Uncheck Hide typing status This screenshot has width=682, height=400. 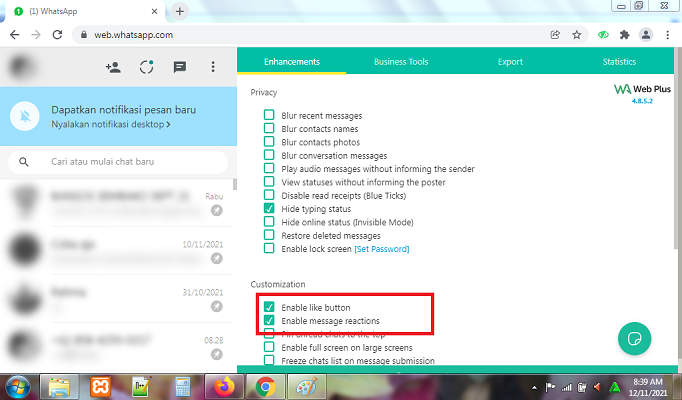pyautogui.click(x=269, y=208)
